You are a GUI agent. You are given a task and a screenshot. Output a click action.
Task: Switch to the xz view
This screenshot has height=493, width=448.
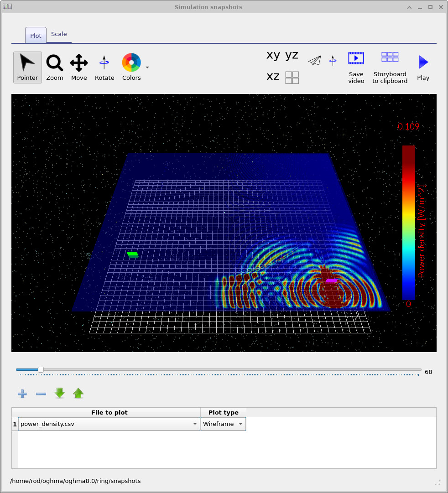pos(273,77)
